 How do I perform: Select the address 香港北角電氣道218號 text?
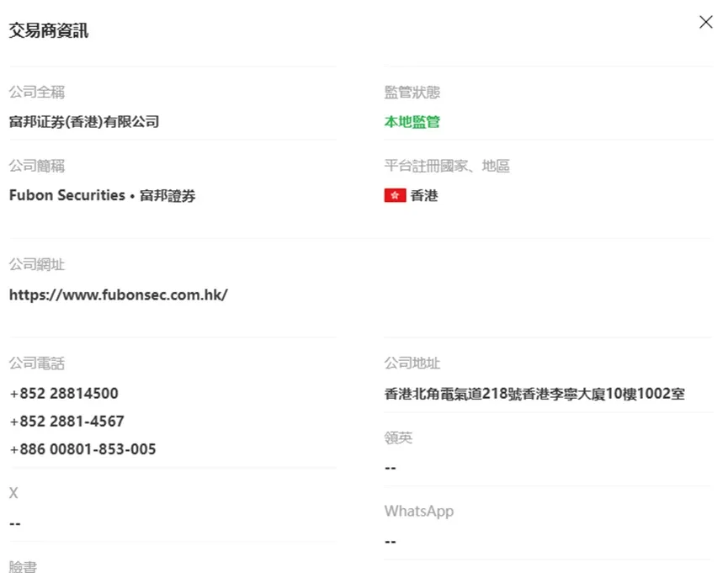coord(453,394)
